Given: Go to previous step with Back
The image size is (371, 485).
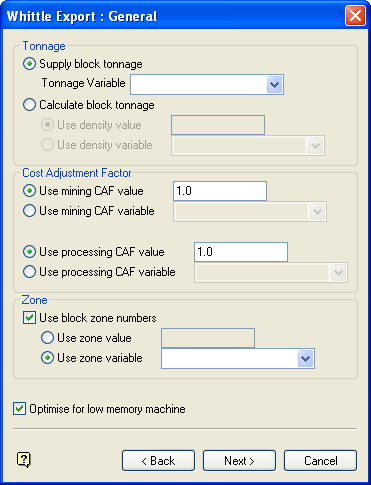Looking at the screenshot, I should [158, 461].
